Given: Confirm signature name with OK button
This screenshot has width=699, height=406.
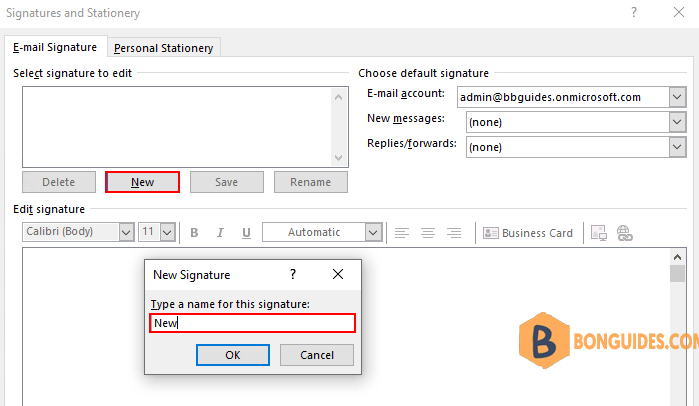Looking at the screenshot, I should coord(233,355).
